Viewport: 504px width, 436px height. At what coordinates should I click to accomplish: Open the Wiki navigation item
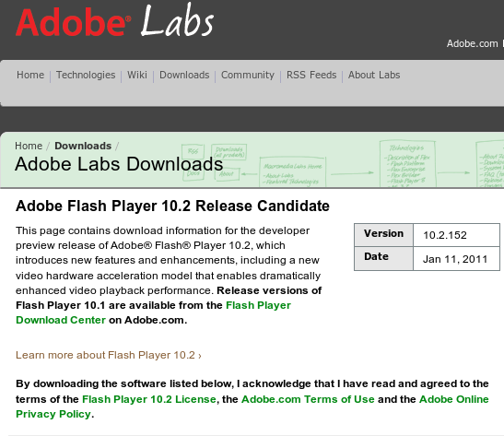click(x=137, y=75)
